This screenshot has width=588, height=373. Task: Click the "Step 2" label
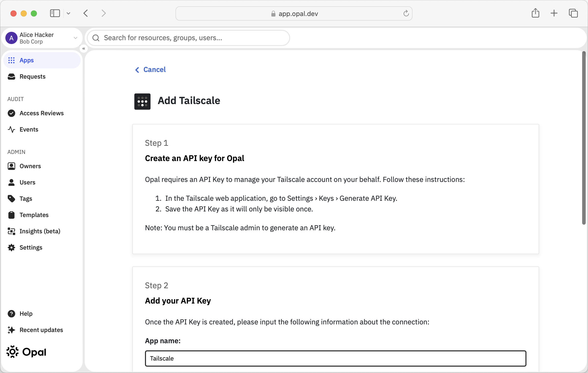point(156,285)
